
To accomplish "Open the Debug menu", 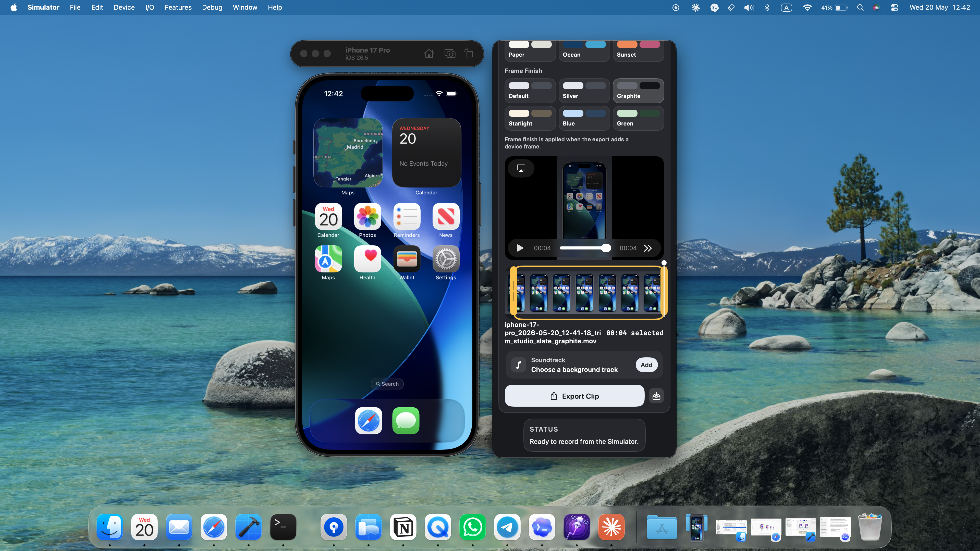I will tap(212, 8).
